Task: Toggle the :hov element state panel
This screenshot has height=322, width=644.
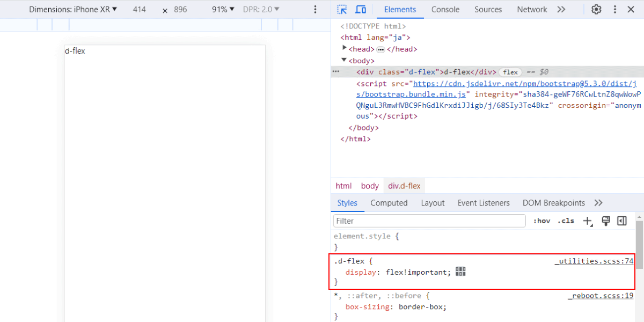Action: pyautogui.click(x=541, y=221)
